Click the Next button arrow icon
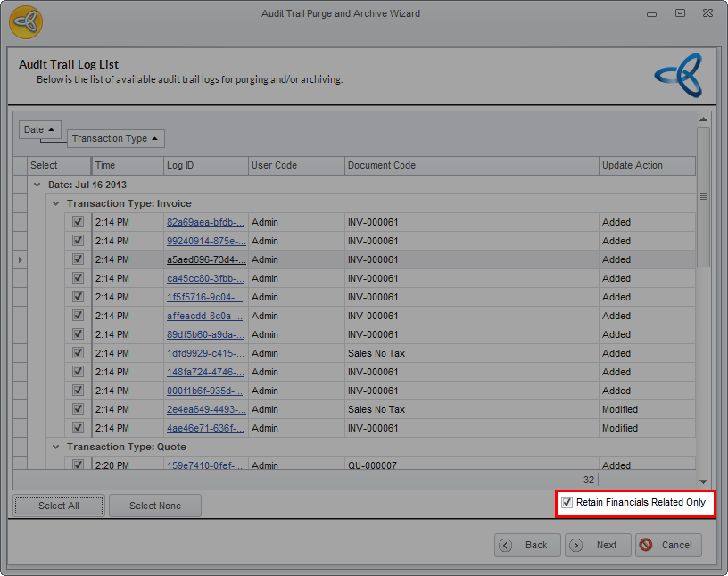The width and height of the screenshot is (728, 576). click(x=576, y=545)
